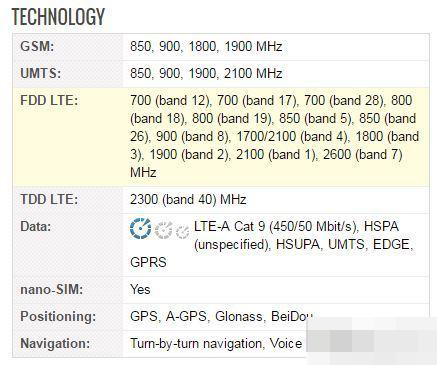Click the highlighted FDD LTE label
The image size is (437, 365).
click(49, 100)
